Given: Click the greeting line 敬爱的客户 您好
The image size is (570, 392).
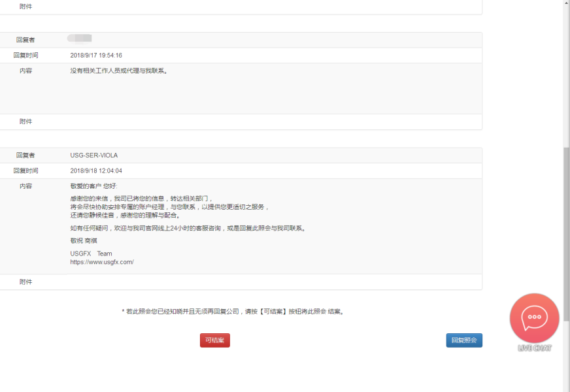Looking at the screenshot, I should click(x=93, y=186).
